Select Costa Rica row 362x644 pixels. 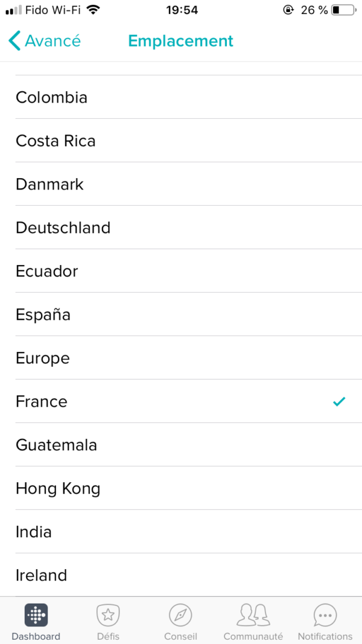point(56,141)
